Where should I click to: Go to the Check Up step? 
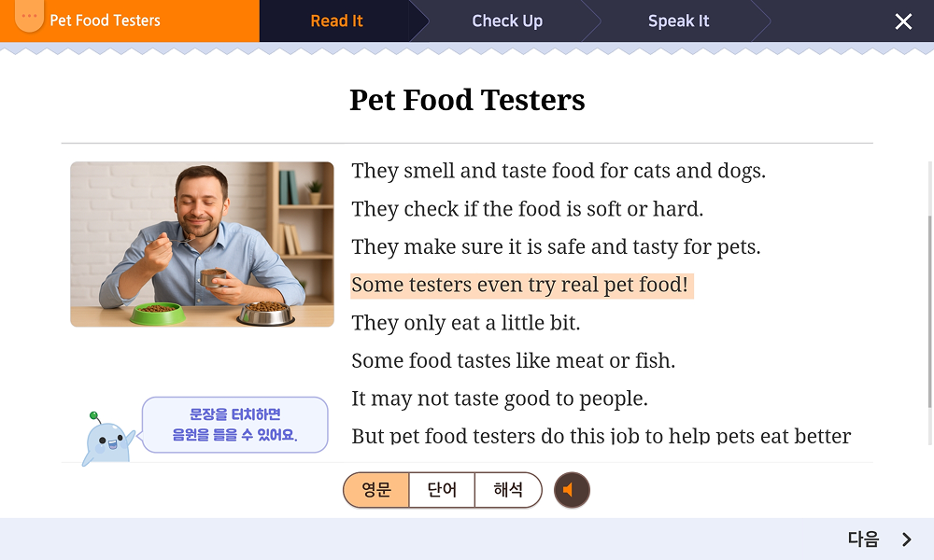[507, 21]
